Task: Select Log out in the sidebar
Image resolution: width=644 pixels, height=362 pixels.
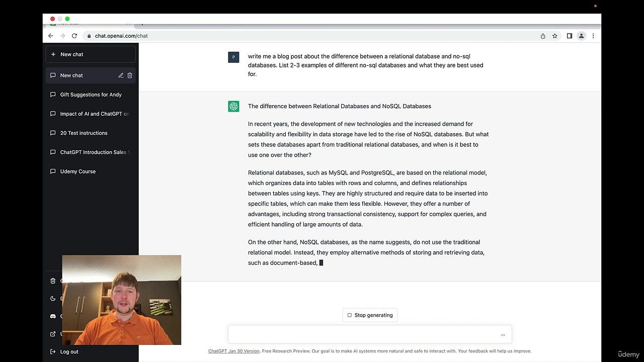Action: 69,352
